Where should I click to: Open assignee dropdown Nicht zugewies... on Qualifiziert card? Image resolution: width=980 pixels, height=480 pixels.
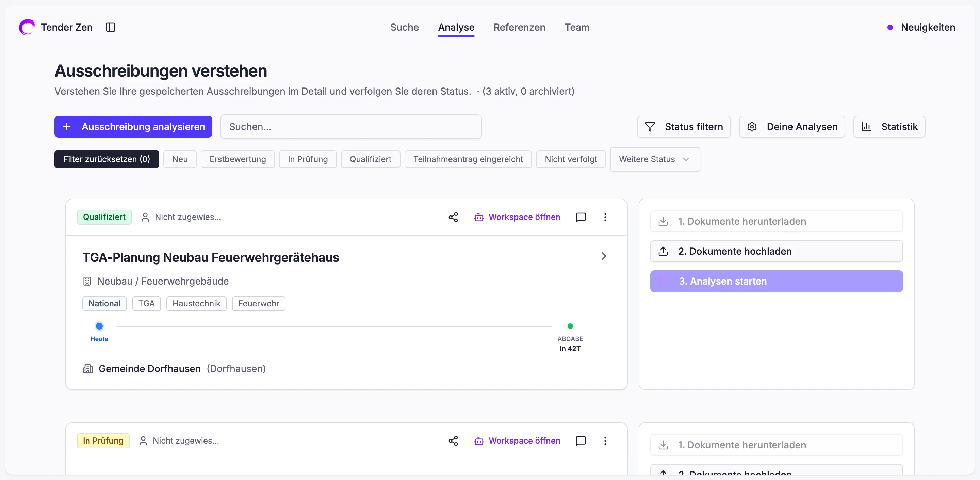coord(181,217)
